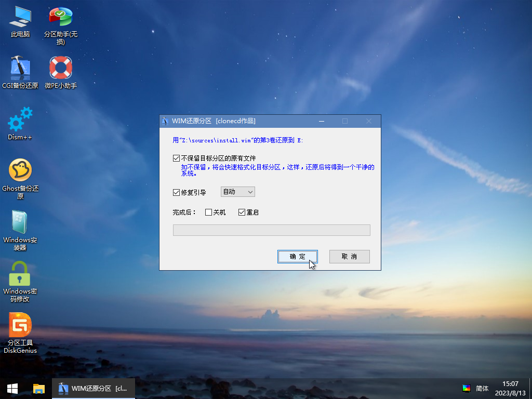The height and width of the screenshot is (399, 532).
Task: Open Windows密码修改 padlock icon
Action: click(x=20, y=274)
